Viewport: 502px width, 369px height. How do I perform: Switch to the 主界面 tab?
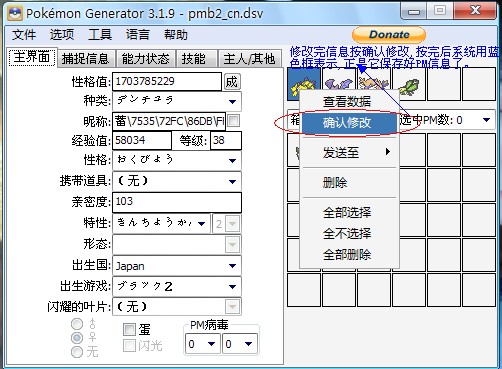point(32,57)
